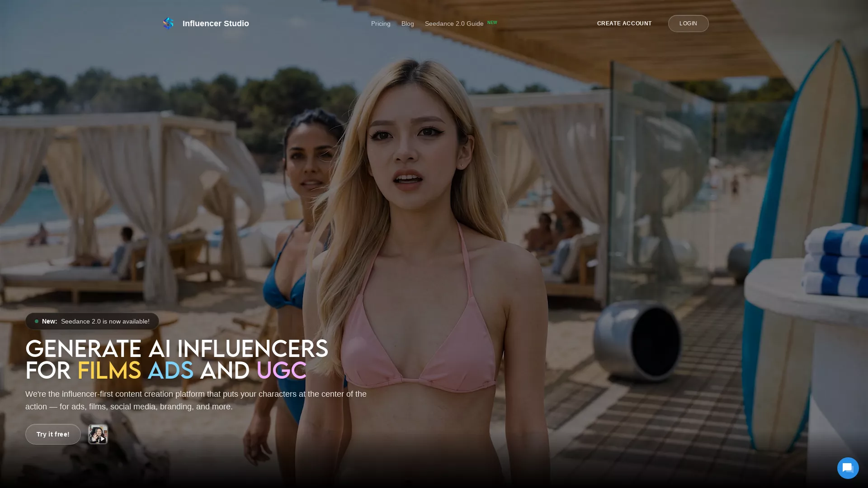Click the LOGIN button

click(x=688, y=23)
